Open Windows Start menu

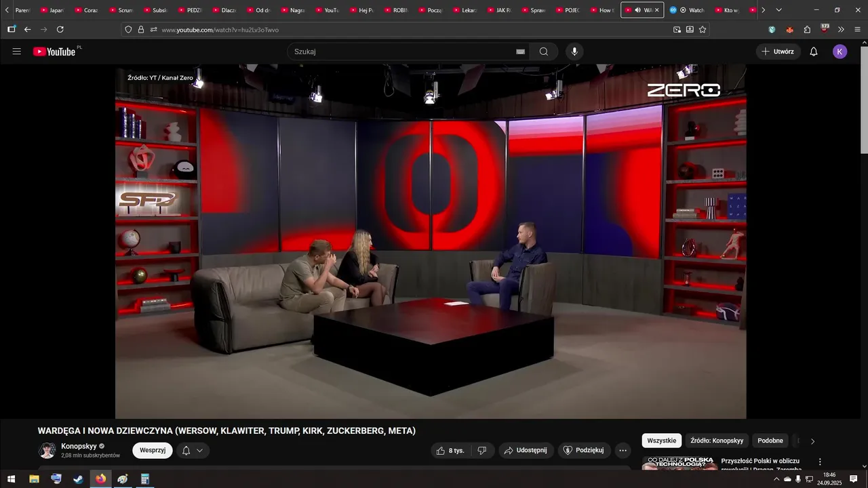pyautogui.click(x=11, y=479)
